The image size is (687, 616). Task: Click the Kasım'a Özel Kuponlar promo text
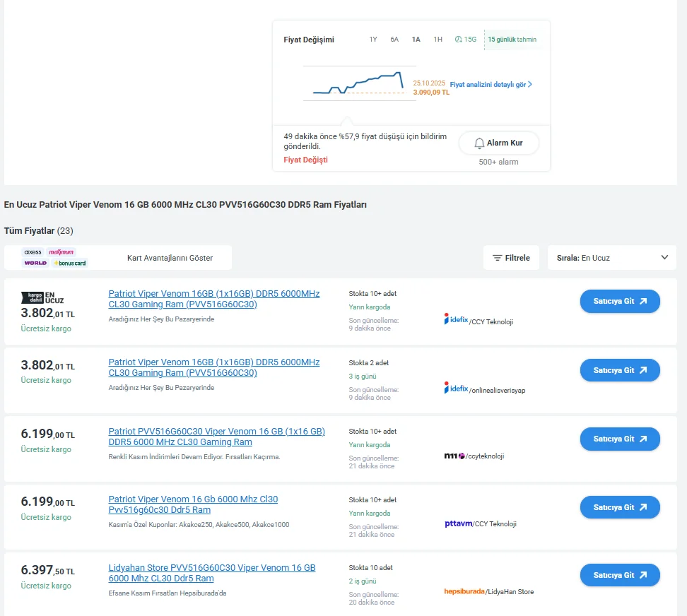pyautogui.click(x=199, y=524)
